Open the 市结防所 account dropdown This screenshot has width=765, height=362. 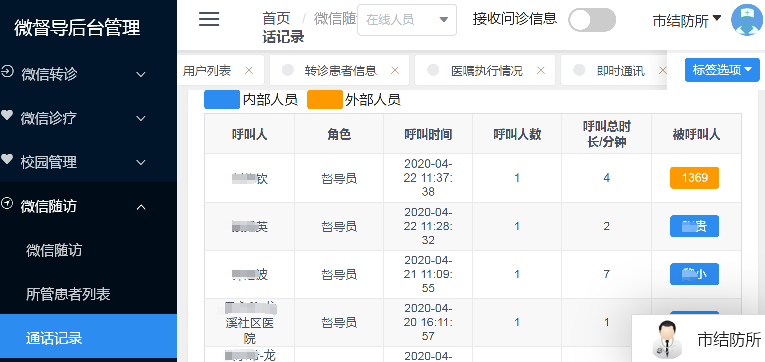[x=686, y=20]
